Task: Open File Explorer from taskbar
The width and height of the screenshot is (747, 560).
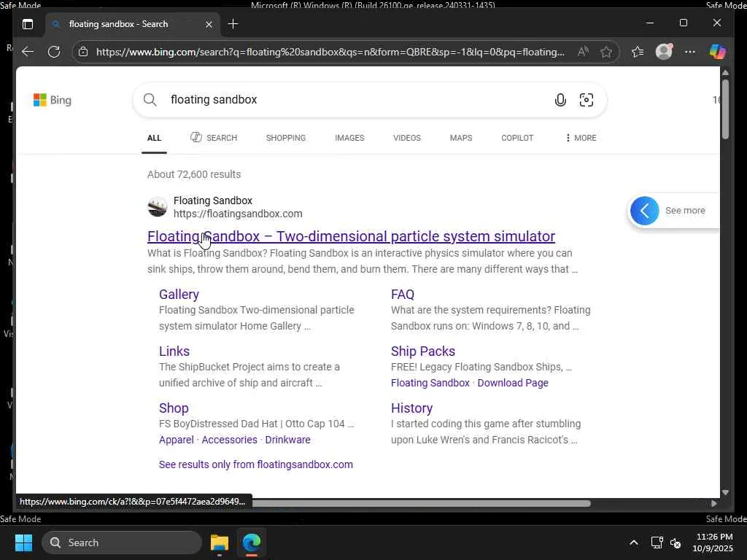Action: [220, 542]
